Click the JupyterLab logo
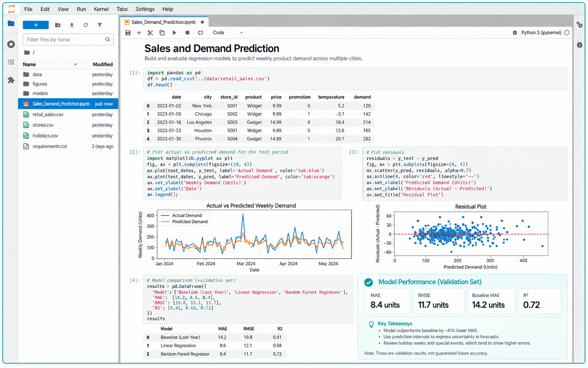 (x=11, y=9)
